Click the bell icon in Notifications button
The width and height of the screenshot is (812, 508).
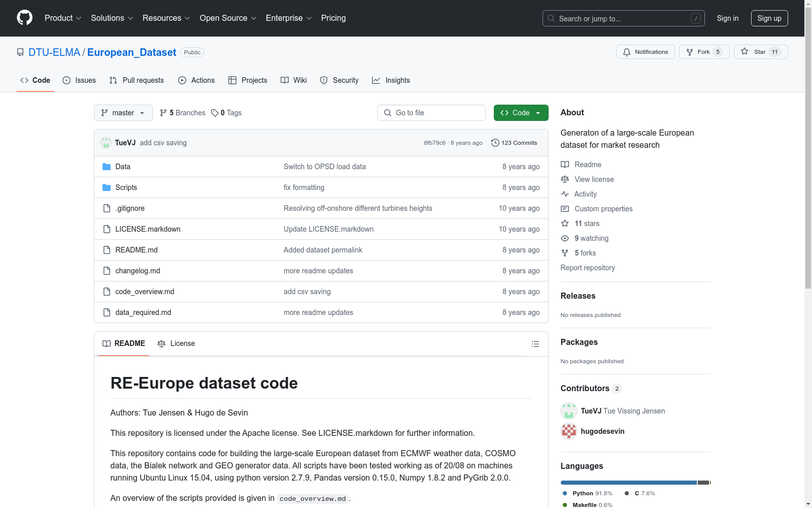(x=627, y=52)
